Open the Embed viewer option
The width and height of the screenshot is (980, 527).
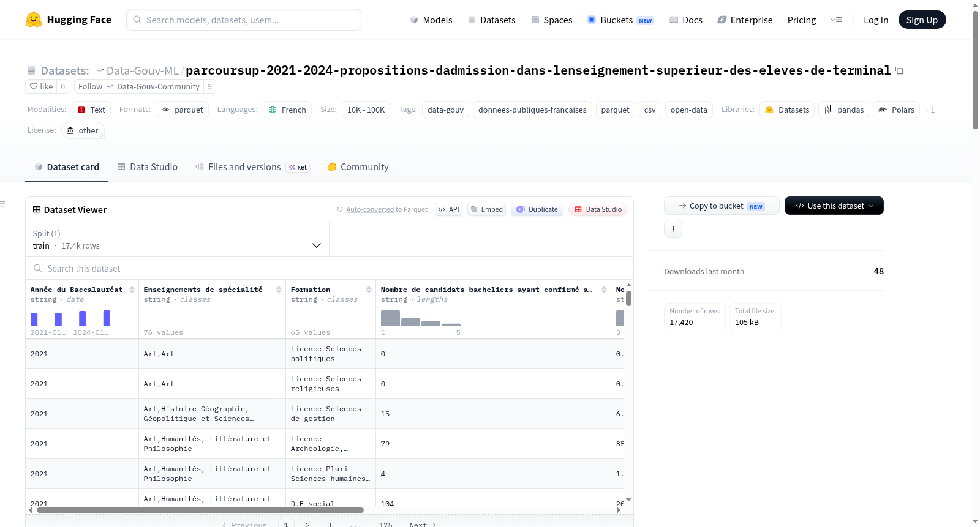[487, 209]
